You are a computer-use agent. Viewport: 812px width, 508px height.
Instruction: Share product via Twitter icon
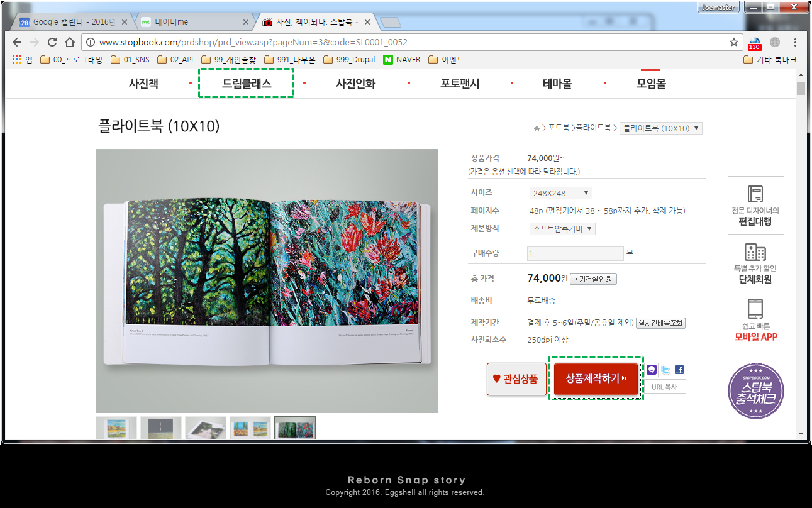(665, 370)
